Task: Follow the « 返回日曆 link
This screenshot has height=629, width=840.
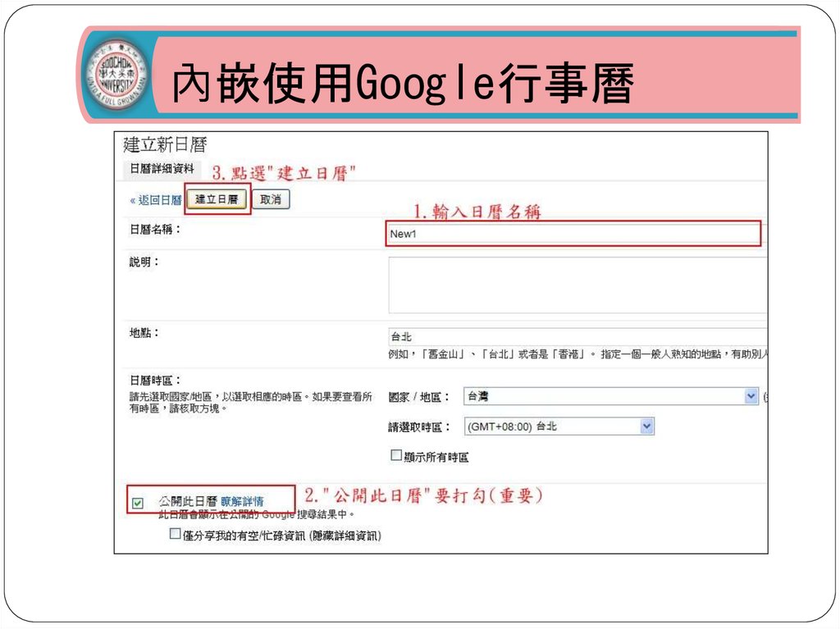Action: click(156, 200)
